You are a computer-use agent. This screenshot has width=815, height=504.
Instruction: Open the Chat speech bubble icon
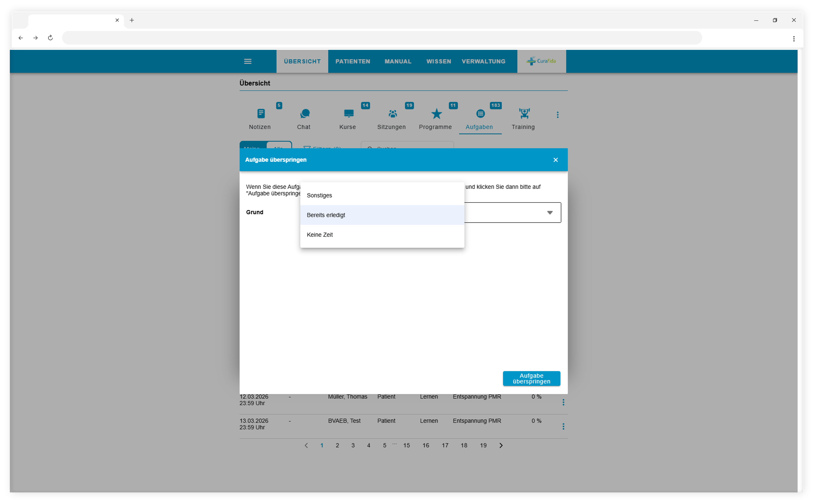(305, 114)
